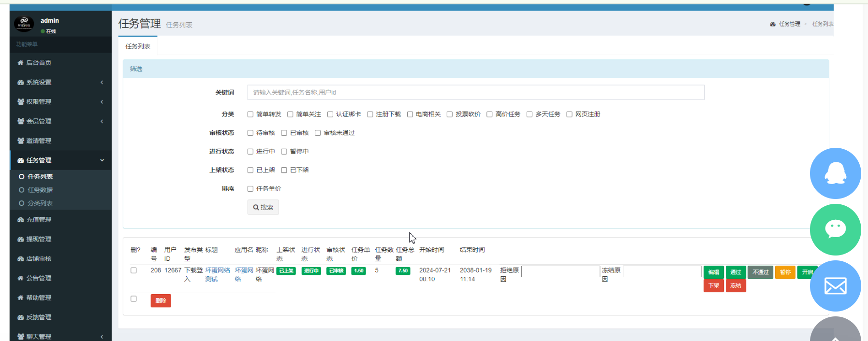Click the red 删除 delete button
Image resolution: width=868 pixels, height=341 pixels.
tap(161, 301)
